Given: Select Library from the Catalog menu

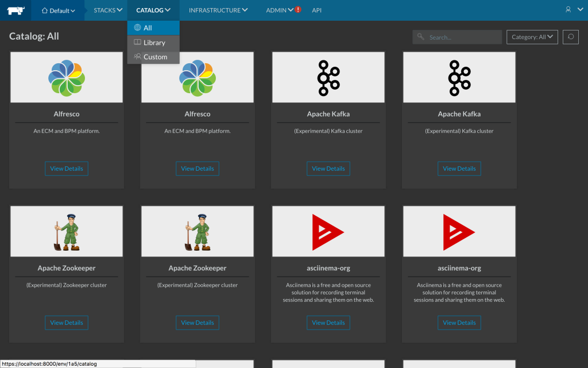Looking at the screenshot, I should click(154, 43).
